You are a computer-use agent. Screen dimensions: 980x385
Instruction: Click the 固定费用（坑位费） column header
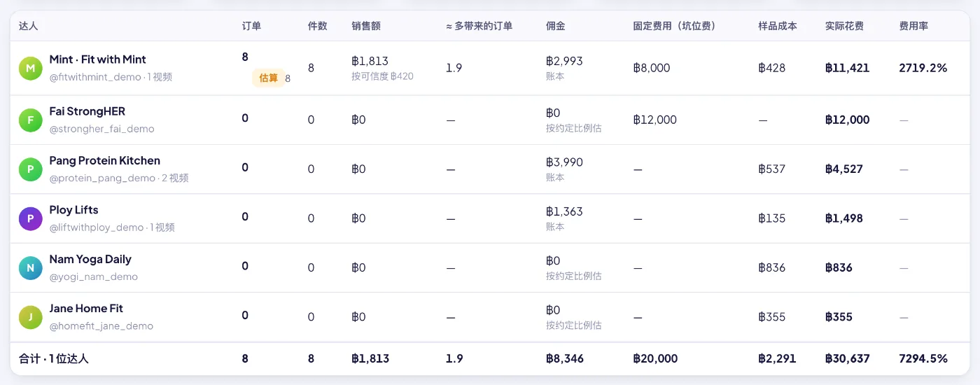click(x=674, y=26)
